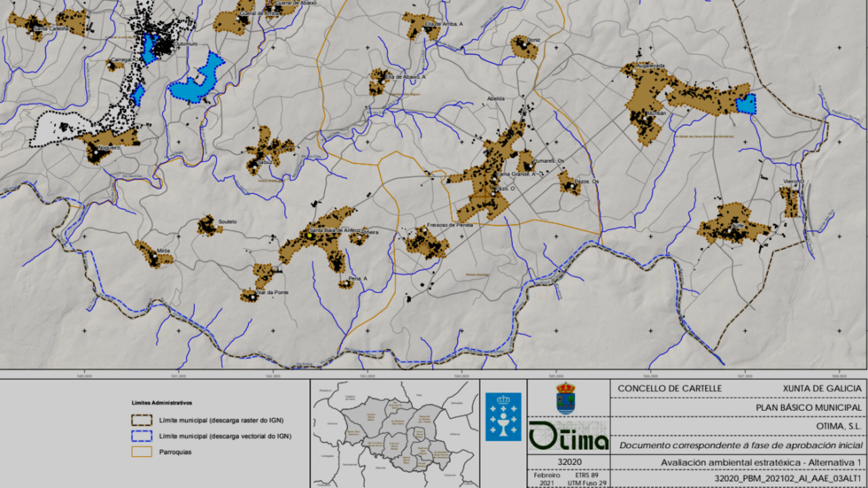This screenshot has height=488, width=868.
Task: Click the 'Mirós' settlement label
Action: click(163, 251)
